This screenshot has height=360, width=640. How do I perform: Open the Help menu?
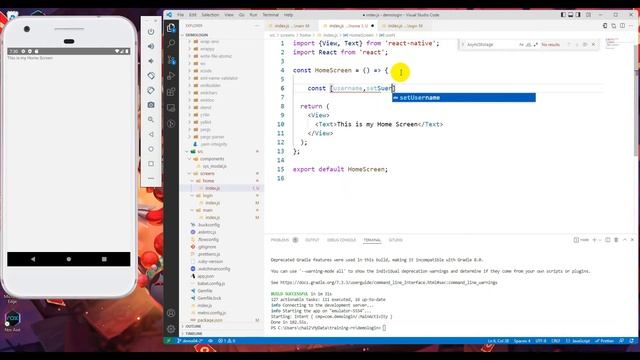pos(288,15)
